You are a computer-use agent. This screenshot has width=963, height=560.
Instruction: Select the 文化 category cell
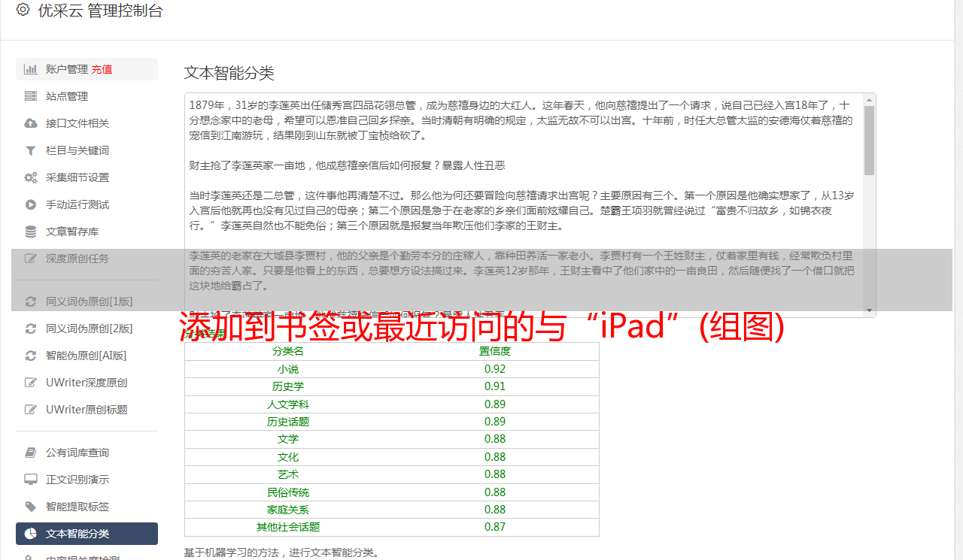pyautogui.click(x=288, y=457)
